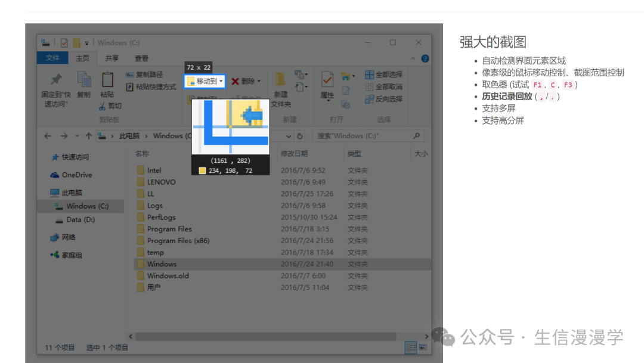Sort by the 类型 column header
644x363 pixels.
354,153
